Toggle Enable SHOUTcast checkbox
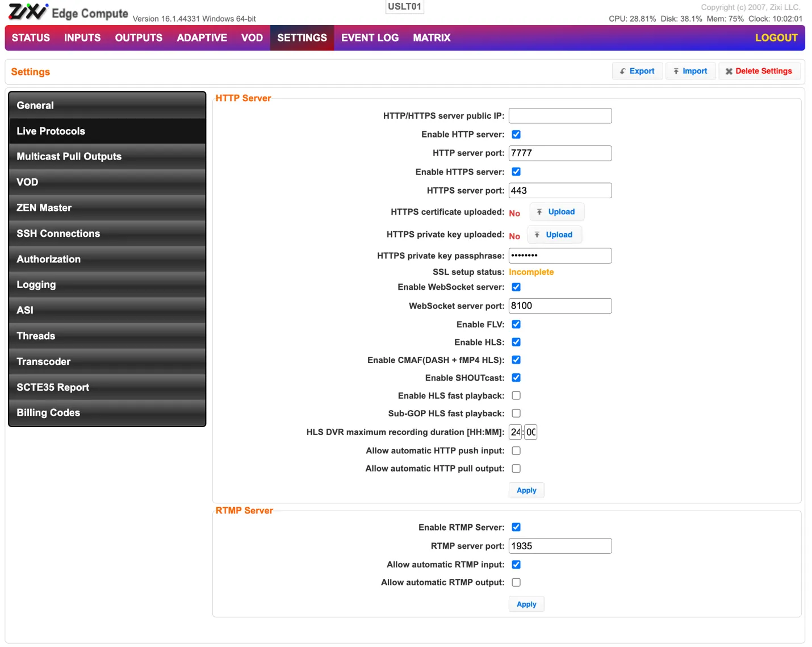This screenshot has height=647, width=812. [516, 378]
